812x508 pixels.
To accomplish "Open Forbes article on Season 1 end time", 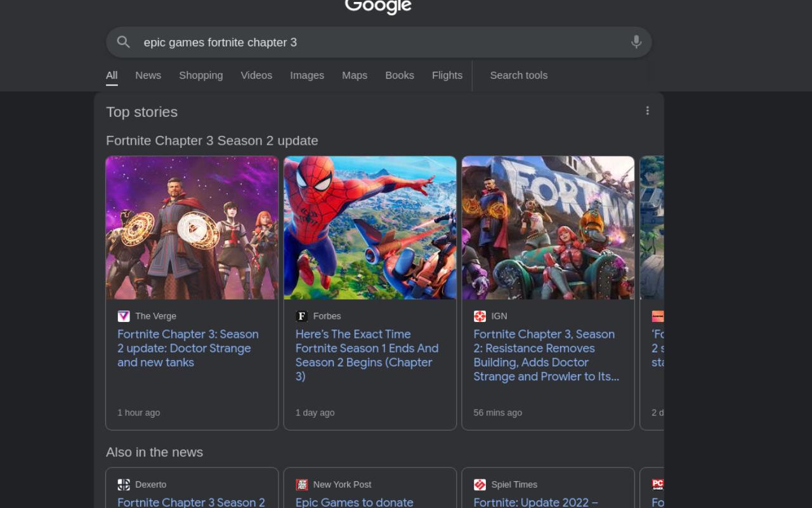I will click(x=367, y=355).
